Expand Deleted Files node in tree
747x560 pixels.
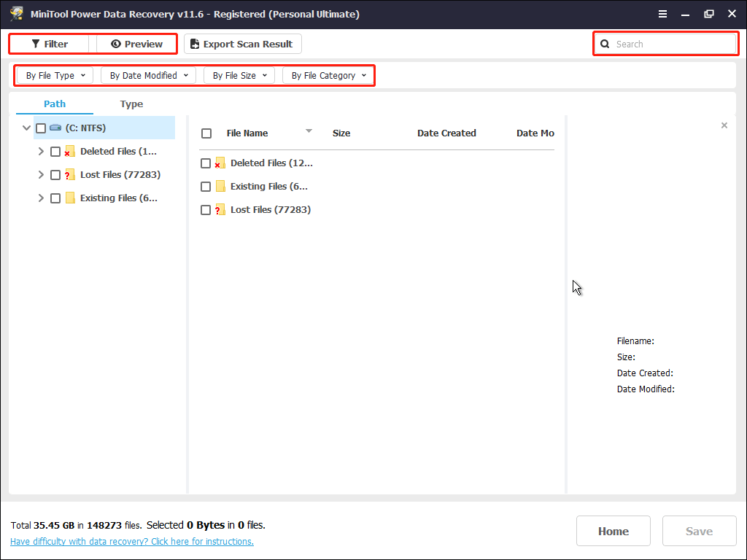coord(41,152)
